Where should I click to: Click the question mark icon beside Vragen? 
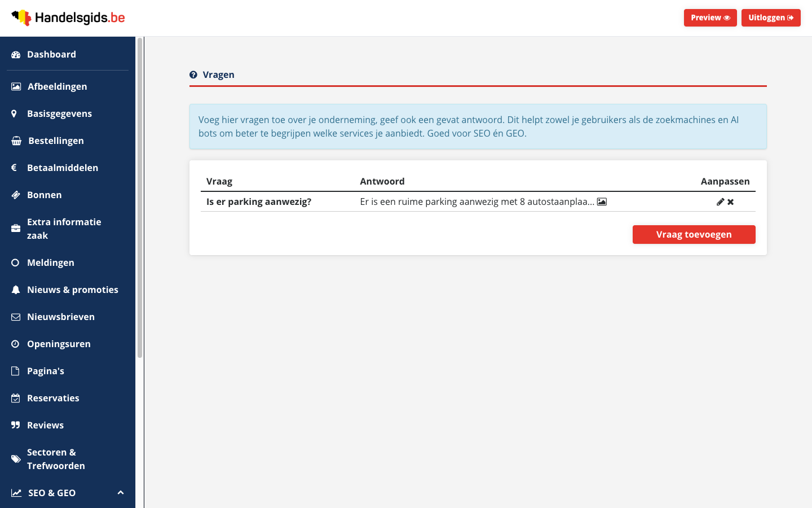pos(193,75)
